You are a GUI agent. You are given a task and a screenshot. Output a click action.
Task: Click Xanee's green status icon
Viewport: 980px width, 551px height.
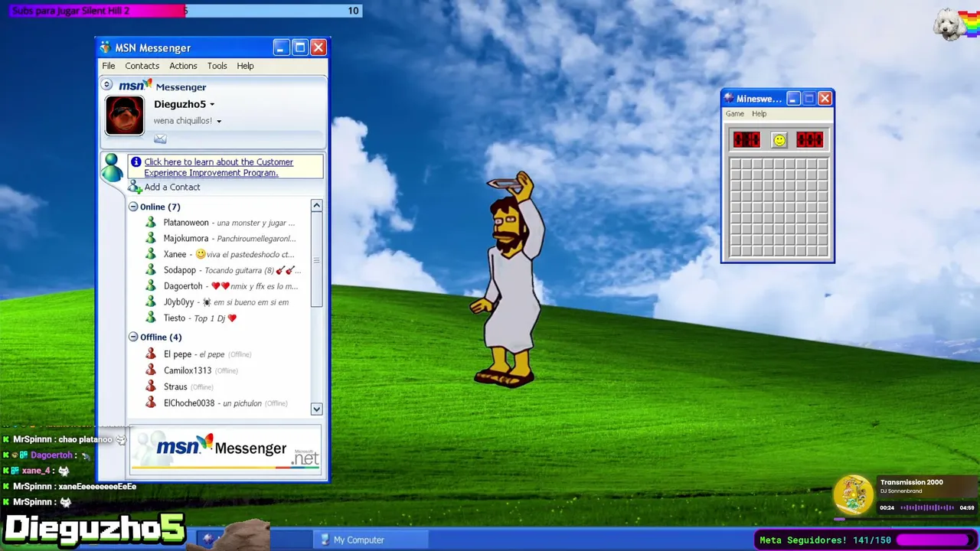pos(151,254)
